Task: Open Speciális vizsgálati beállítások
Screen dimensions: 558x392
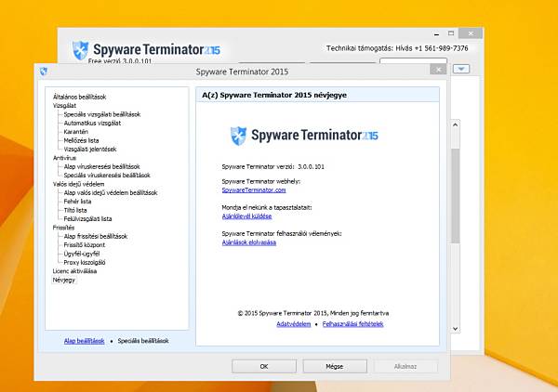Action: (x=102, y=114)
